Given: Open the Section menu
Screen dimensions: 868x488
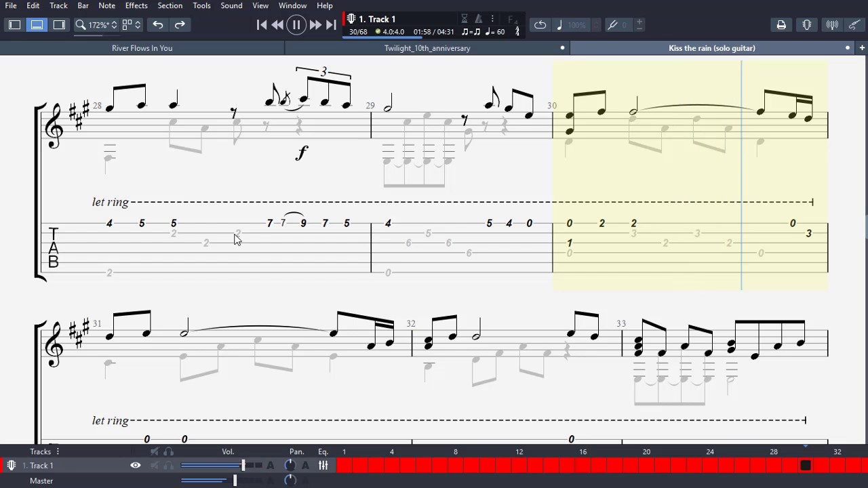Looking at the screenshot, I should point(170,5).
